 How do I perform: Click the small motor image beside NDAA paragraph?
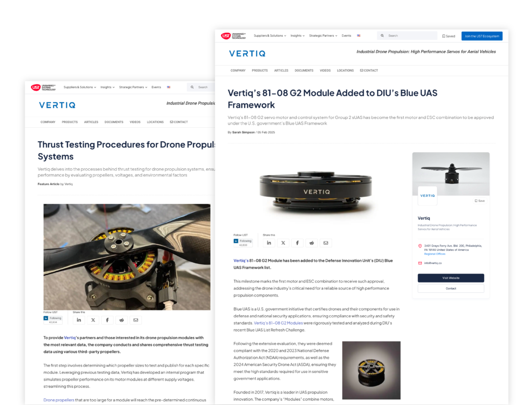point(371,370)
